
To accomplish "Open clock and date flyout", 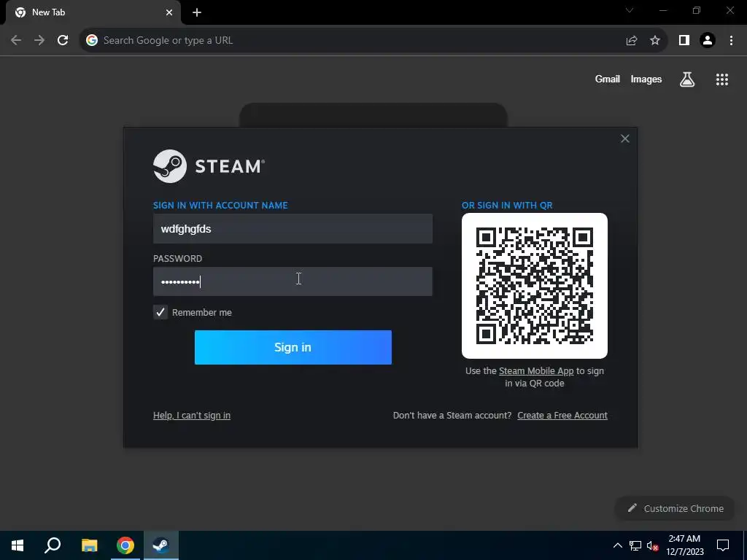I will point(684,545).
